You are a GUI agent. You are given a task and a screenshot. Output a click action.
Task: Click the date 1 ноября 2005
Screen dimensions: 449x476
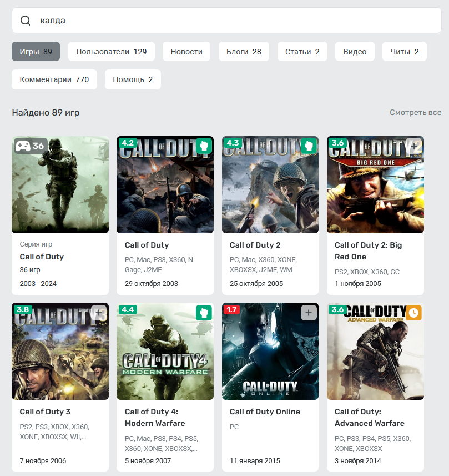[x=357, y=283]
